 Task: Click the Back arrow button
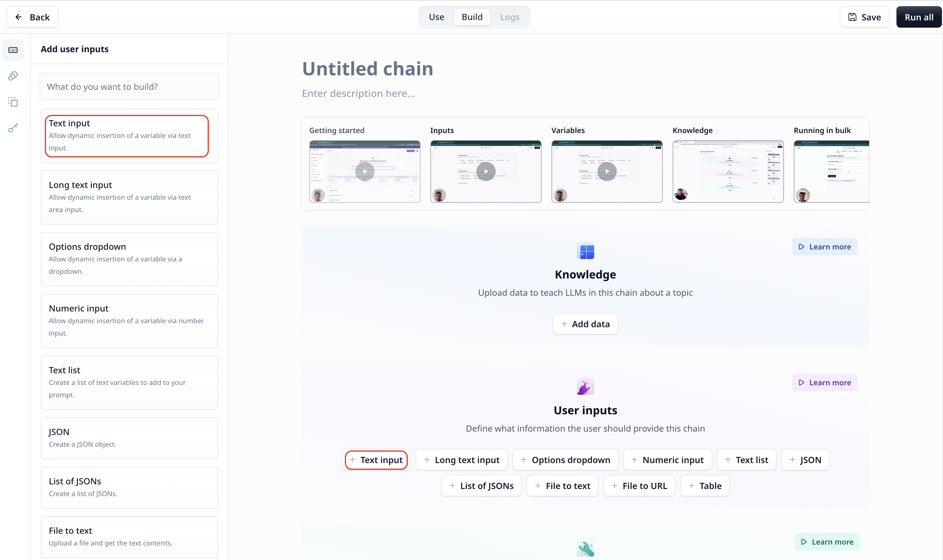tap(32, 17)
